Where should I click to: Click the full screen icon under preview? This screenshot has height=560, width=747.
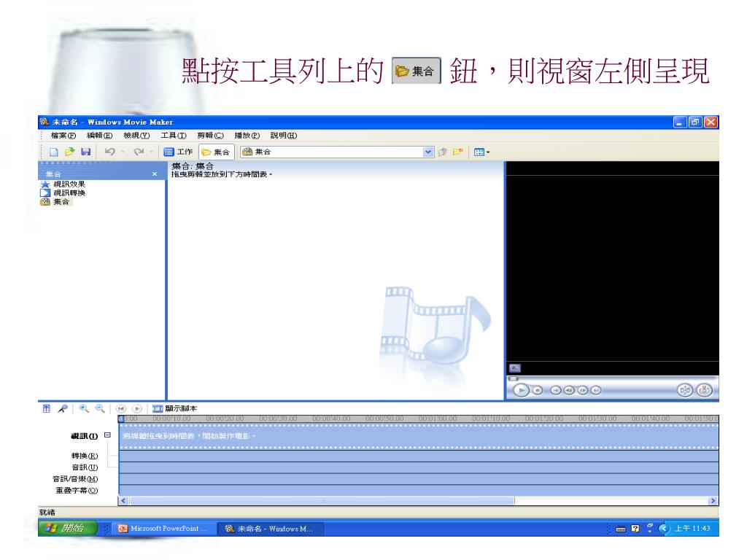pyautogui.click(x=515, y=368)
